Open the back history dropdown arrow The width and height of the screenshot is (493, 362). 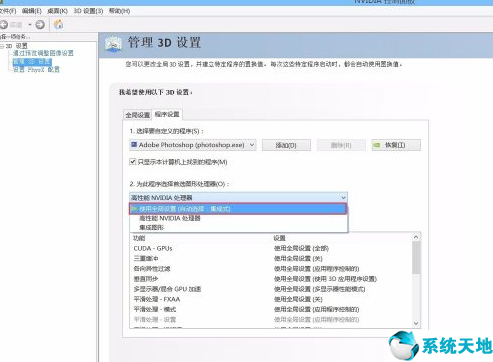30,24
